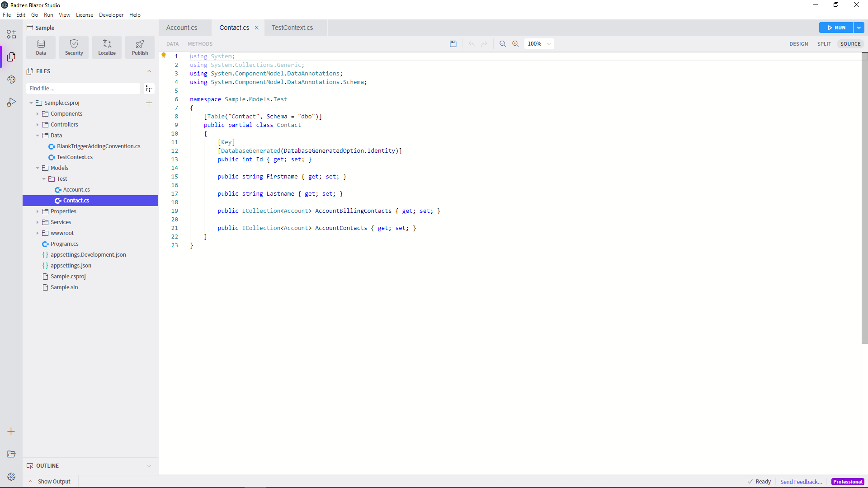The height and width of the screenshot is (488, 868).
Task: Click the Professional license badge
Action: [x=848, y=482]
